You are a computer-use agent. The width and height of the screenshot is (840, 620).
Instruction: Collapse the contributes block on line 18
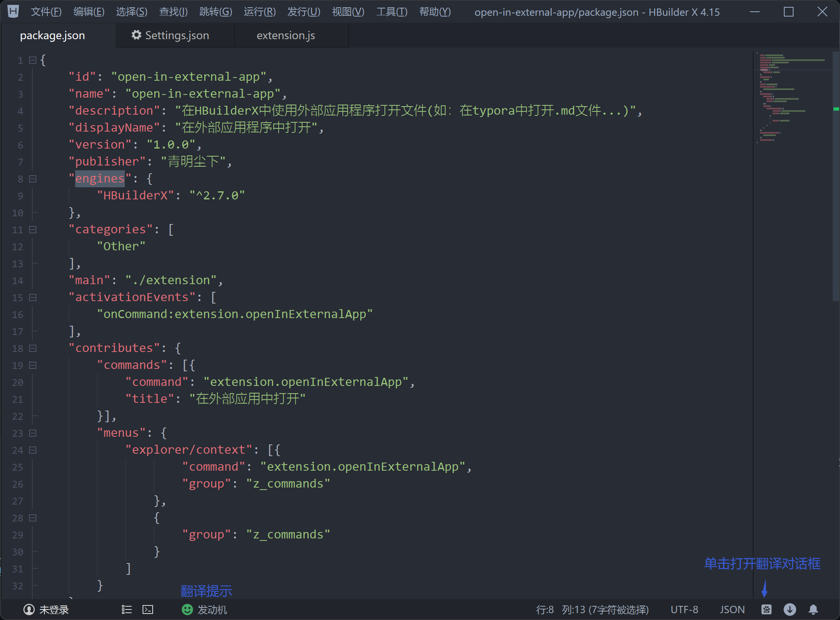[x=33, y=348]
